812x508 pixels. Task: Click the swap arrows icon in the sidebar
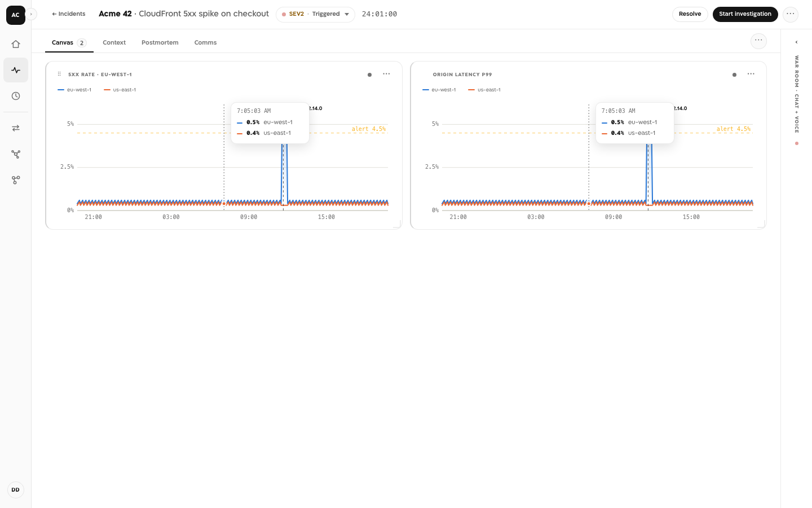click(x=16, y=128)
